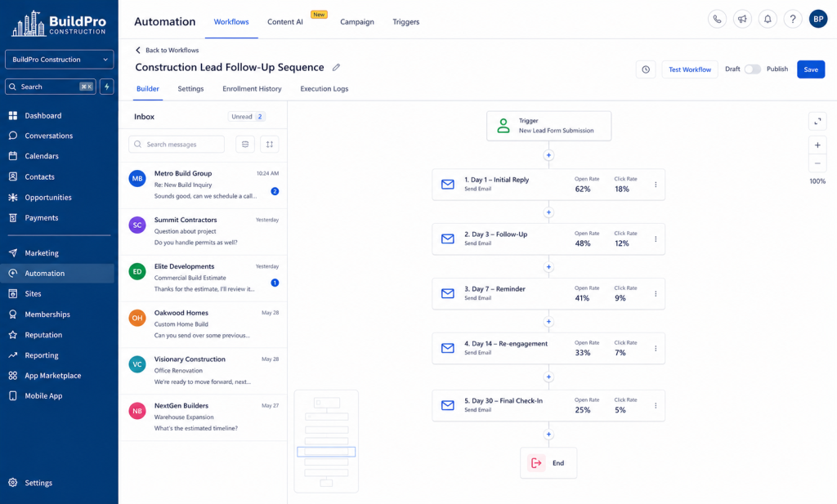The width and height of the screenshot is (837, 504).
Task: Add a step after Day 1 Initial Reply
Action: pos(548,212)
